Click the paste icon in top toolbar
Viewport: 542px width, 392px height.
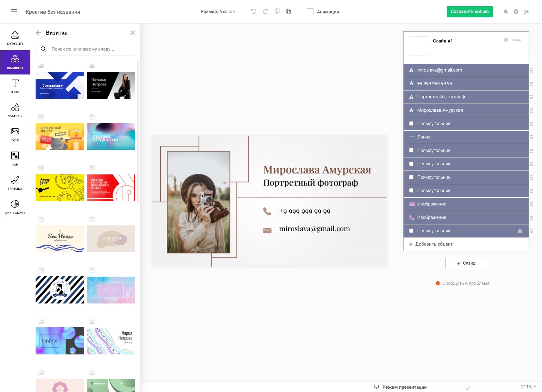[x=288, y=12]
